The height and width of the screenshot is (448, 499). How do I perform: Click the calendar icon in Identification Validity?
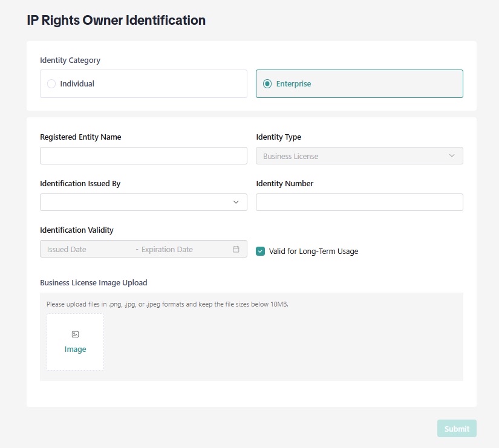236,249
